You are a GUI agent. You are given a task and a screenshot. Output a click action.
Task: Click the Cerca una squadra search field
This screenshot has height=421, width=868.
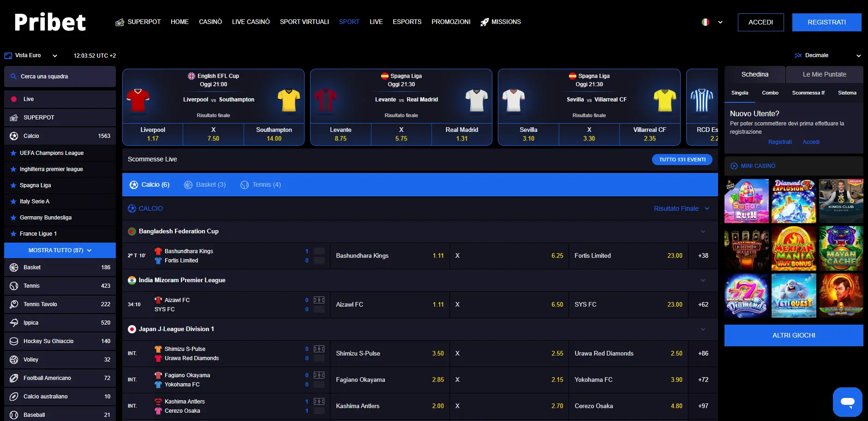coord(60,77)
